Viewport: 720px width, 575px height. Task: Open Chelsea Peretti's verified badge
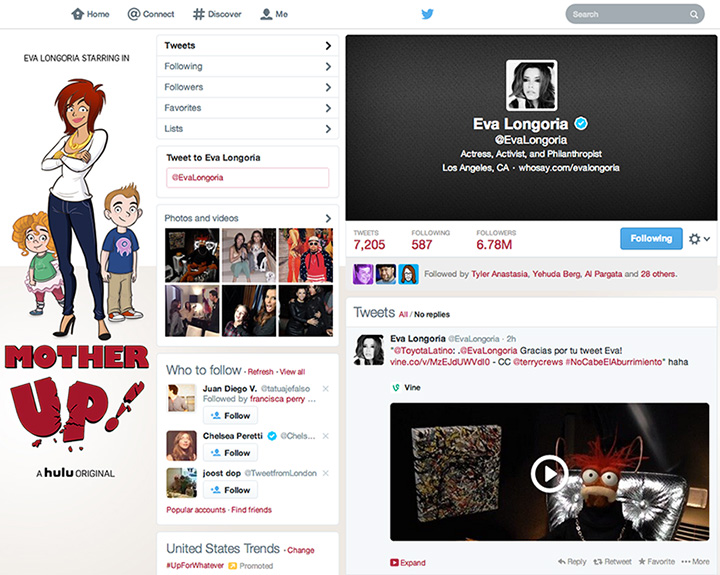[x=272, y=436]
